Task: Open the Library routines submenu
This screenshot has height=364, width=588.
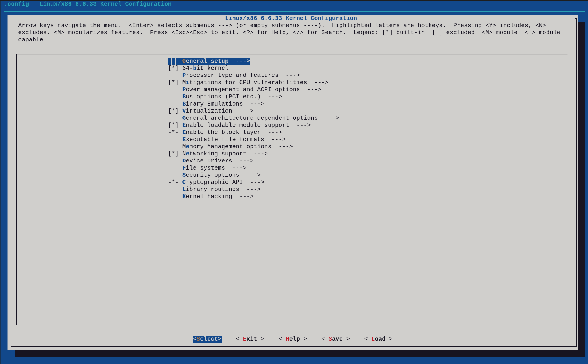Action: tap(221, 189)
